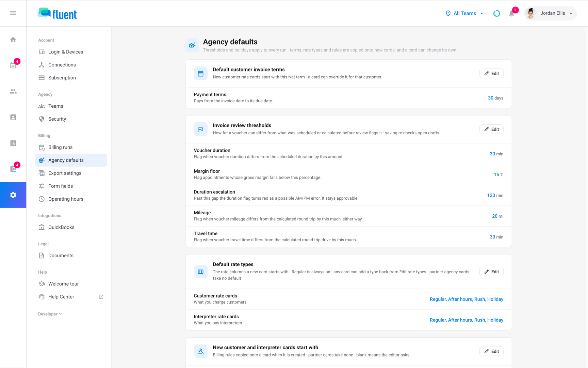
Task: Open Teams settings
Action: (x=71, y=106)
